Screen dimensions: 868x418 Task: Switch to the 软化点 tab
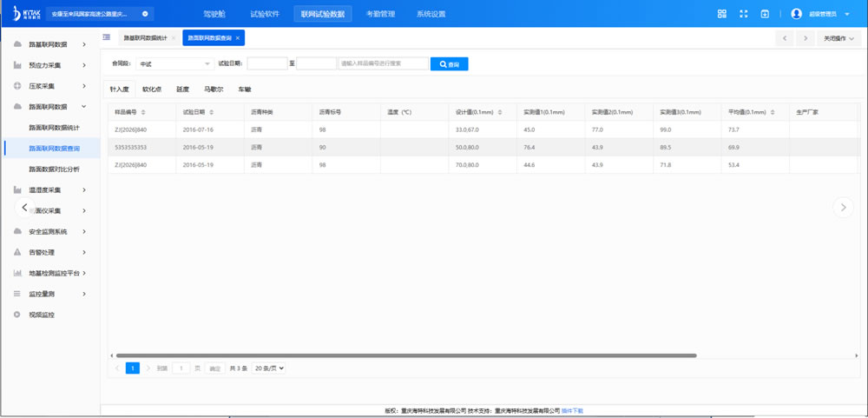pyautogui.click(x=152, y=89)
